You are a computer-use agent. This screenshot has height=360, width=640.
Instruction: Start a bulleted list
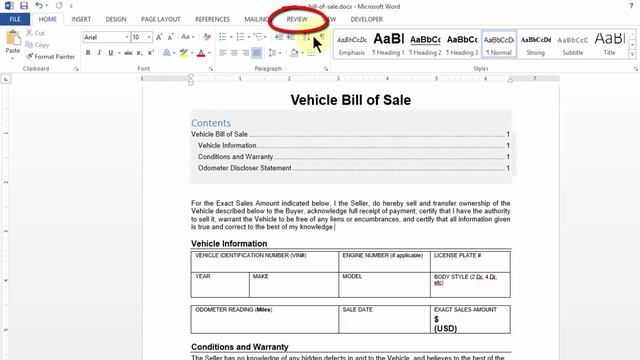222,37
